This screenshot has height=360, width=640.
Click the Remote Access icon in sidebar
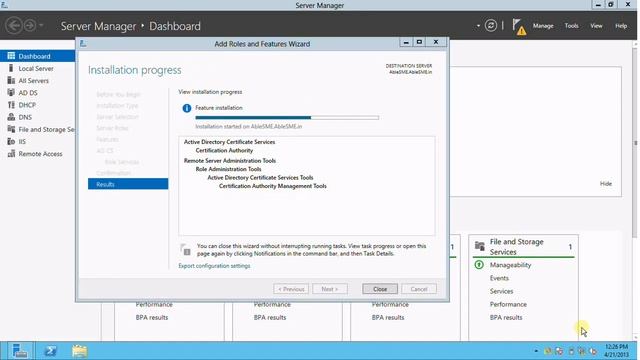(x=11, y=154)
